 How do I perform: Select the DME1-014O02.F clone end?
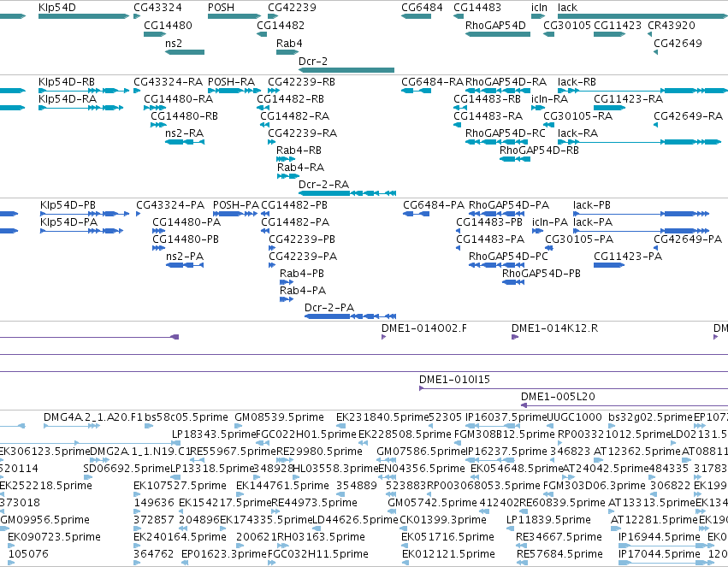(383, 337)
